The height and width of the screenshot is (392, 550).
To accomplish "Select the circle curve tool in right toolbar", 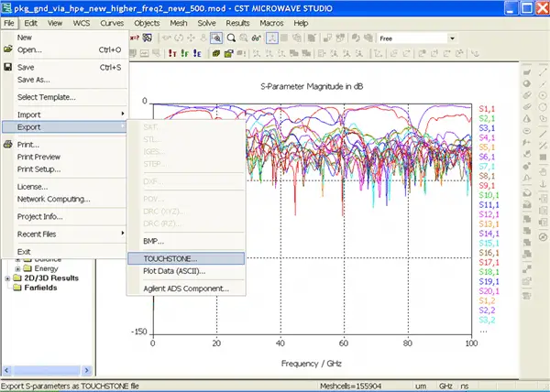I will 543,95.
